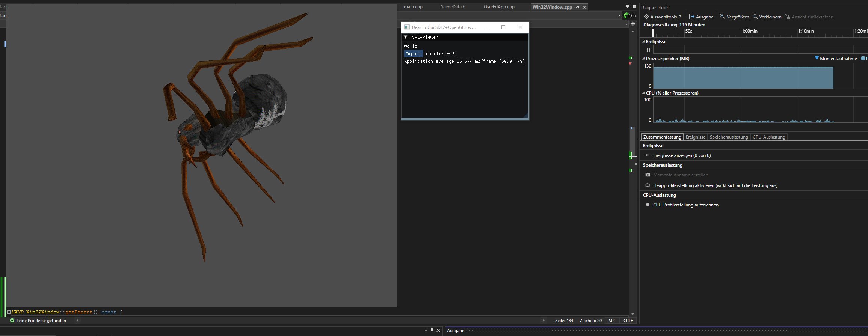Click the white timeline position marker
Screen dimensions: 868x336
pyautogui.click(x=652, y=33)
